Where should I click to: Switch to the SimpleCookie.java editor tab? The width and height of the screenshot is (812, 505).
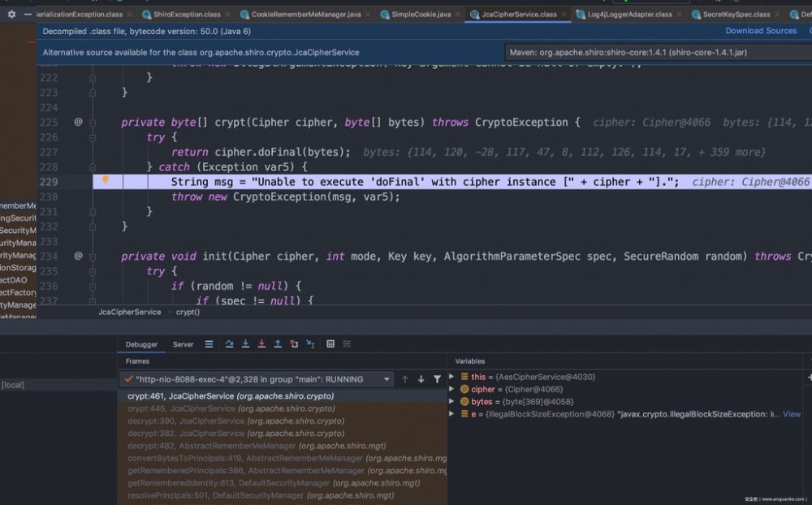[x=421, y=15]
